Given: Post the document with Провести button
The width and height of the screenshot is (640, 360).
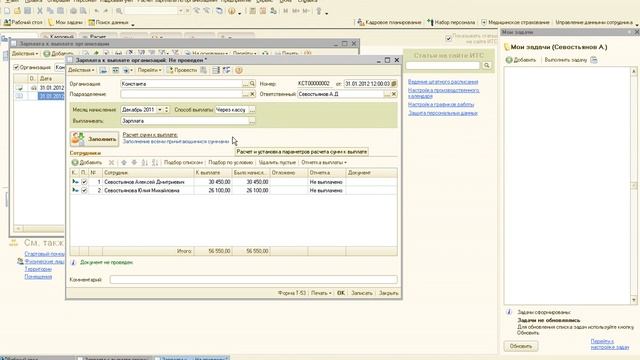Looking at the screenshot, I should (x=182, y=70).
